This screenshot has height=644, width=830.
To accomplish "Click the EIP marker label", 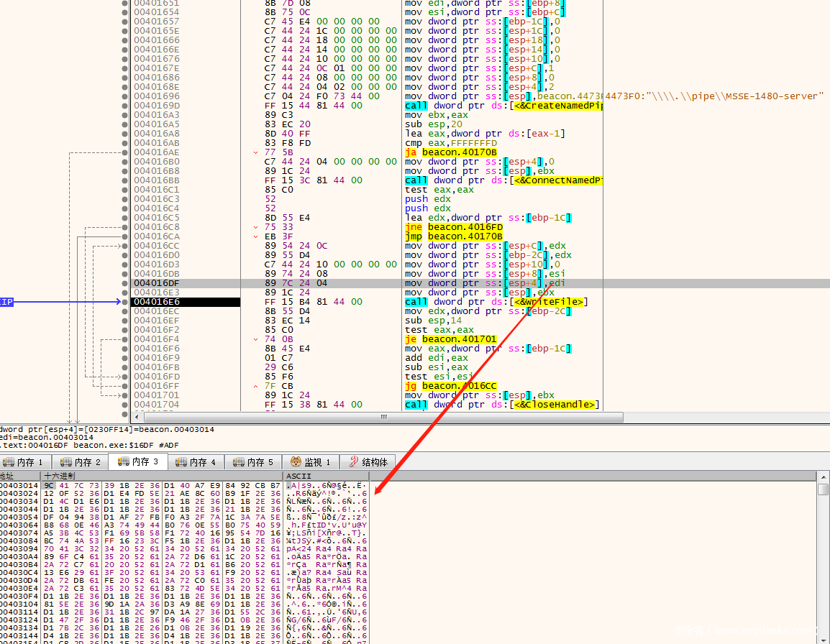I will click(x=7, y=303).
